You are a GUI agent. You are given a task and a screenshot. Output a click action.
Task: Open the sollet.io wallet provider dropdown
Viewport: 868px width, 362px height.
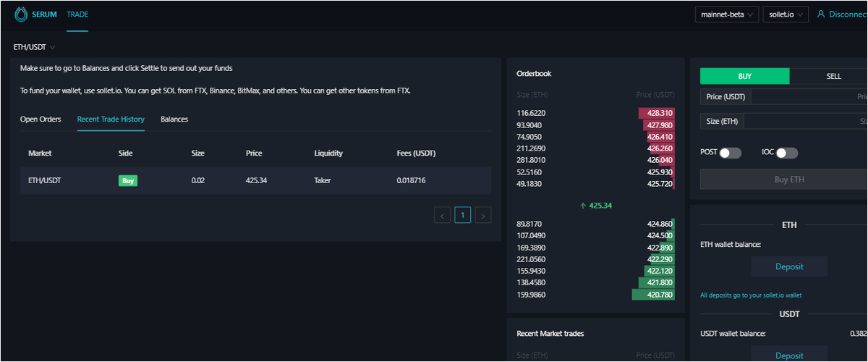(x=786, y=14)
